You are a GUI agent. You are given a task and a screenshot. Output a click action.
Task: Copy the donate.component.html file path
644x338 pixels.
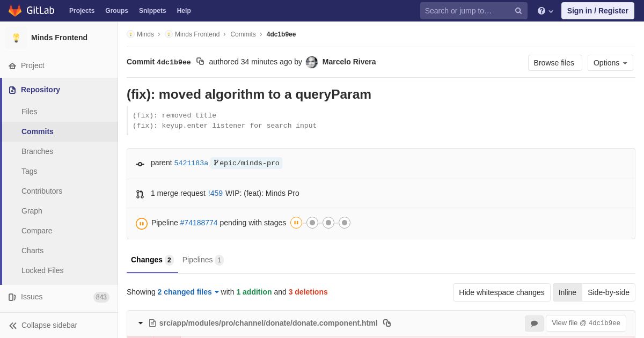[x=387, y=323]
